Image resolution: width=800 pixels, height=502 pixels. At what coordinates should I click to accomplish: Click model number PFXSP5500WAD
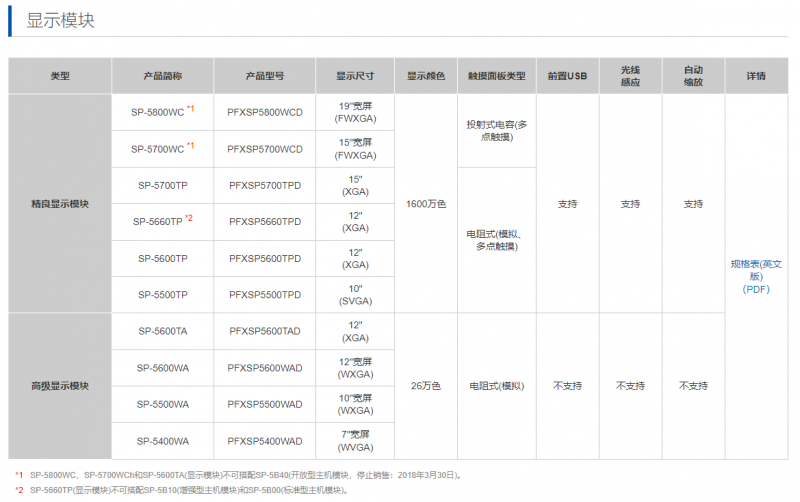coord(265,404)
